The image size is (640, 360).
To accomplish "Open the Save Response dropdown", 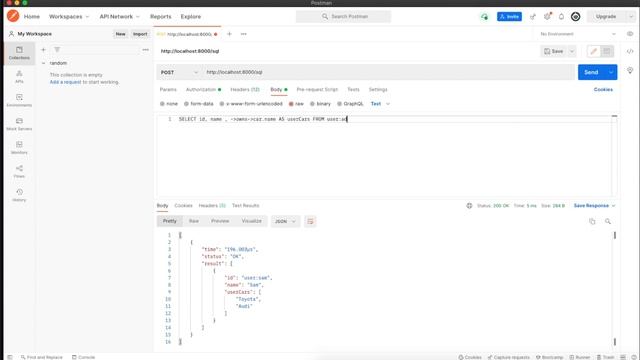I will click(594, 206).
